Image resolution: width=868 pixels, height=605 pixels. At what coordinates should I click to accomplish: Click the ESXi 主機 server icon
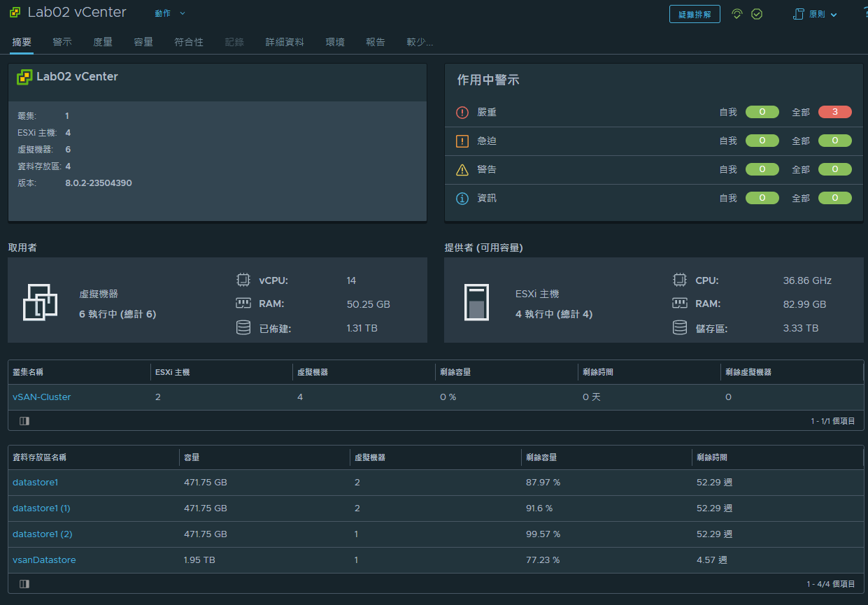pos(476,302)
